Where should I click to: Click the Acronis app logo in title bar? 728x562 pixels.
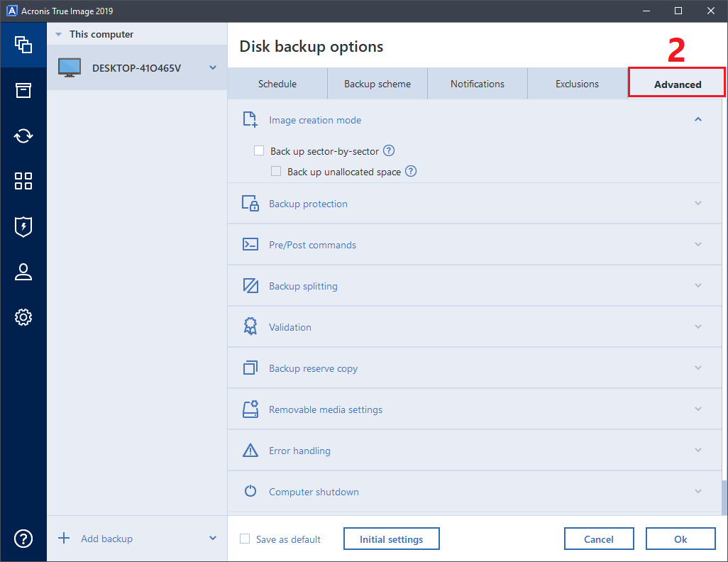(x=11, y=11)
